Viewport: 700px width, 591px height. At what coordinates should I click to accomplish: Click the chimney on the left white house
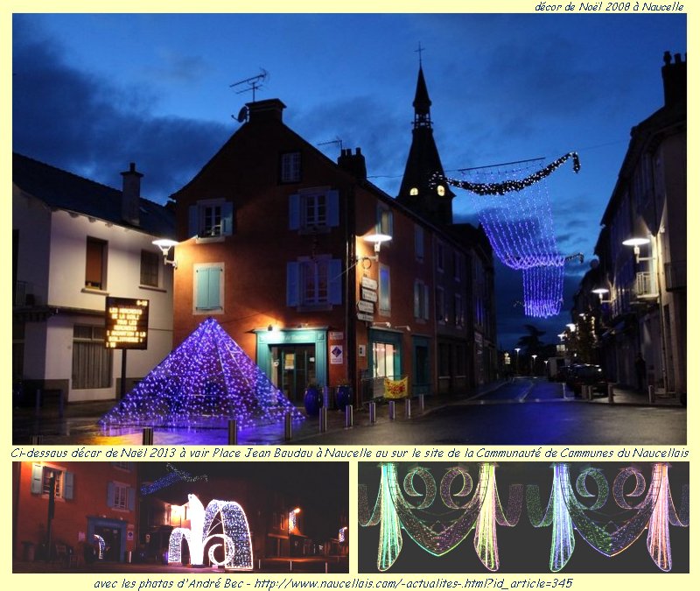coord(132,192)
